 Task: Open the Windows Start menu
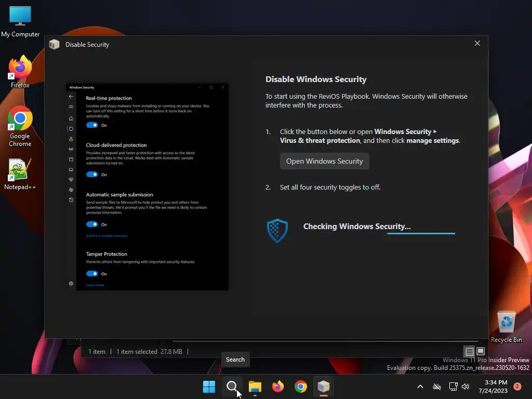pos(209,387)
